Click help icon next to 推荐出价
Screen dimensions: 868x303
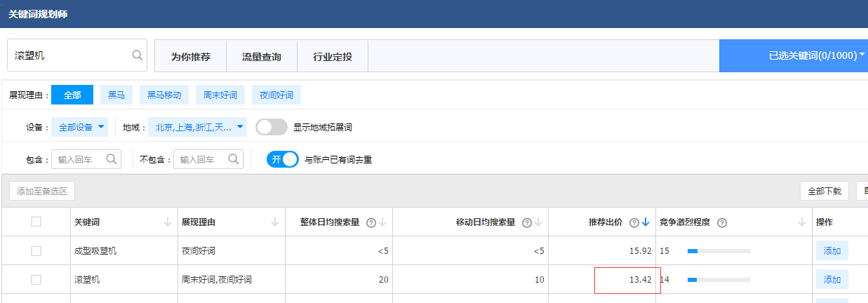click(634, 223)
